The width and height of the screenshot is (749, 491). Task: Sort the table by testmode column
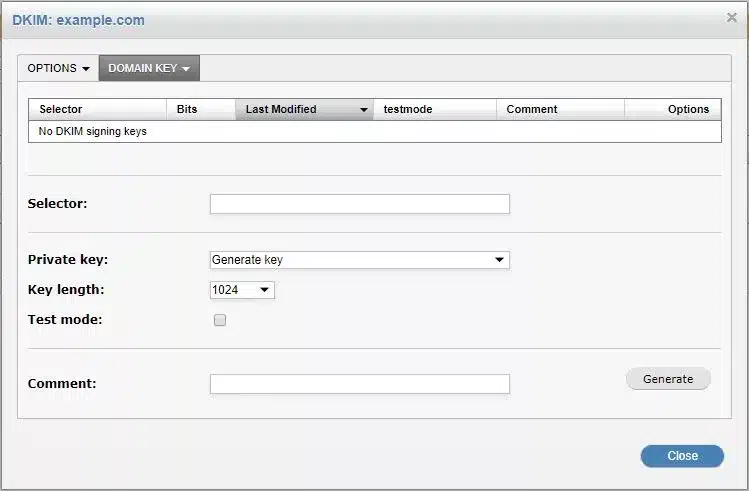(408, 109)
